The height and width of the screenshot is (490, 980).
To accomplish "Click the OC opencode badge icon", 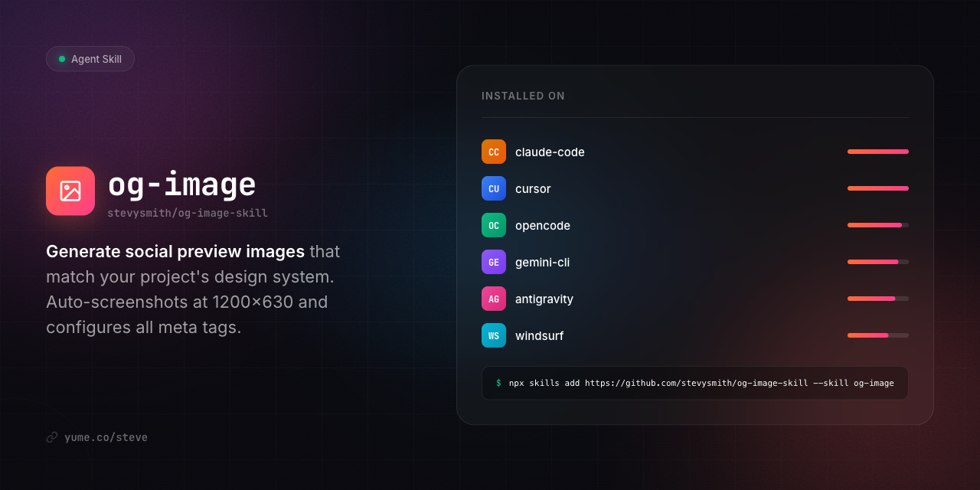I will click(x=494, y=225).
